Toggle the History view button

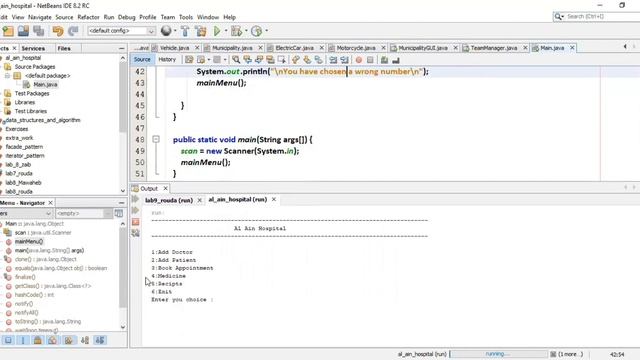pos(167,60)
